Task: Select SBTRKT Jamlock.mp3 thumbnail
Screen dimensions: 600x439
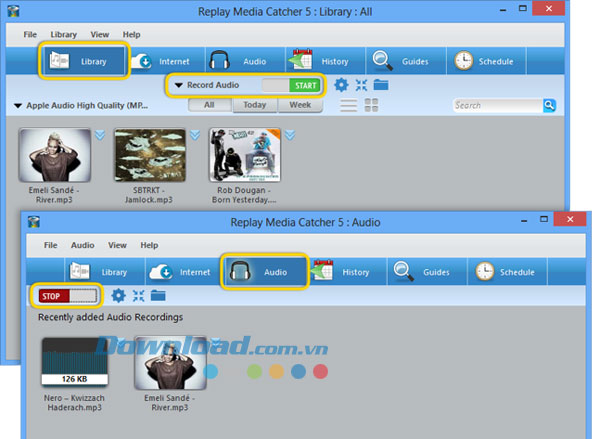Action: [150, 155]
